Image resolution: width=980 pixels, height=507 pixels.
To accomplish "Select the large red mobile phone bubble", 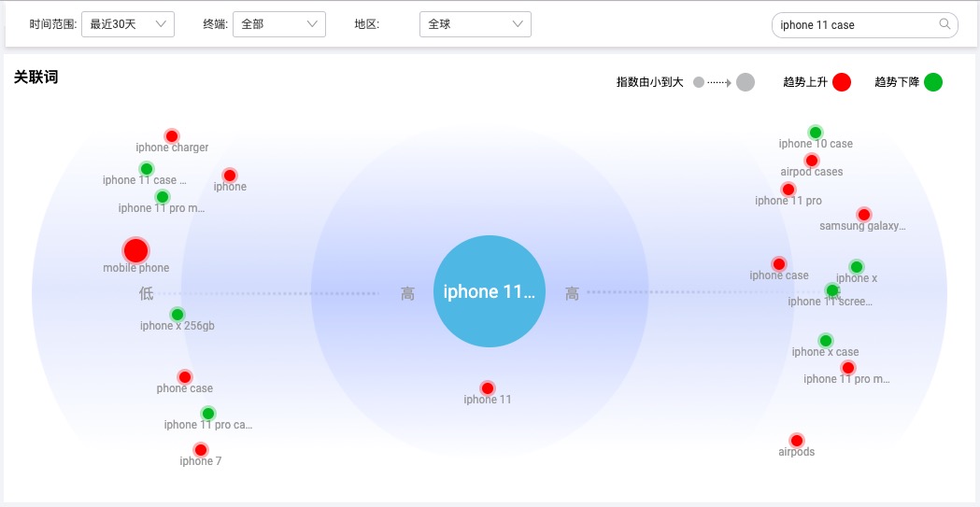I will coord(135,250).
